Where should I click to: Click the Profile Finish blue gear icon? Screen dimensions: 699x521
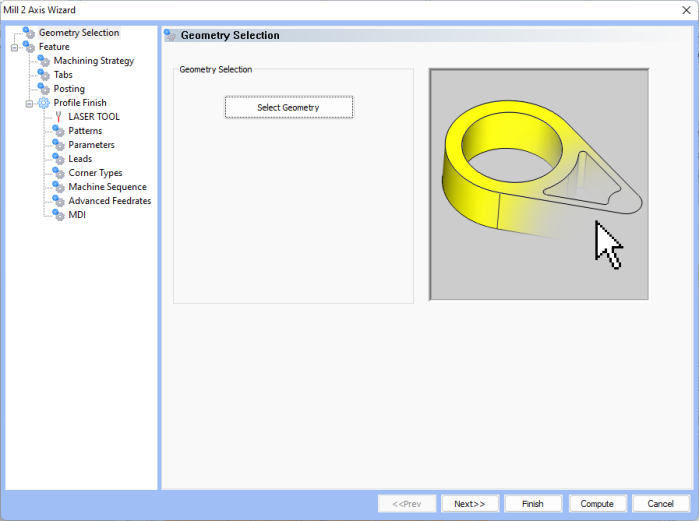(x=44, y=103)
